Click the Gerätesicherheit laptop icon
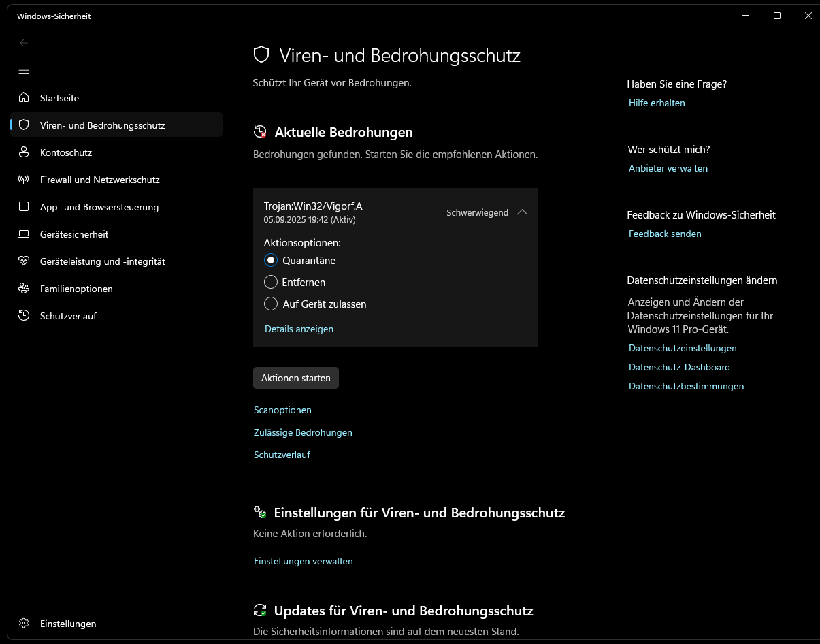820x644 pixels. (24, 234)
